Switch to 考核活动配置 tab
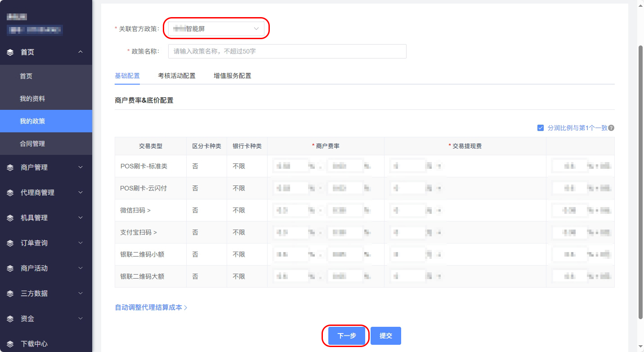This screenshot has height=352, width=644. tap(177, 76)
